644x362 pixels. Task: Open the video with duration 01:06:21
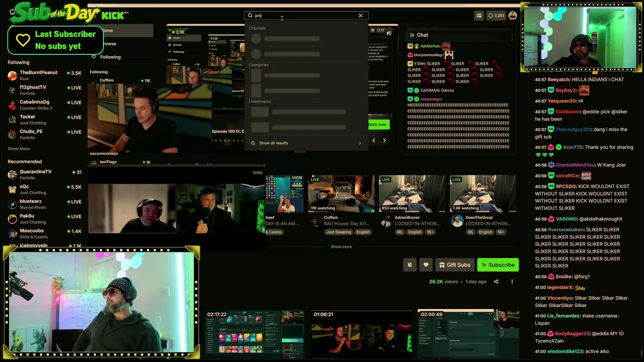click(x=361, y=335)
